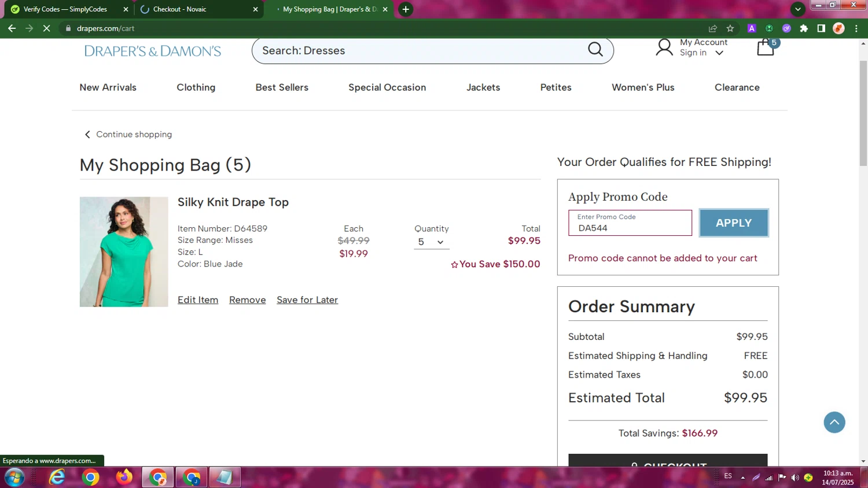Open a new browser tab
This screenshot has height=488, width=868.
click(406, 9)
